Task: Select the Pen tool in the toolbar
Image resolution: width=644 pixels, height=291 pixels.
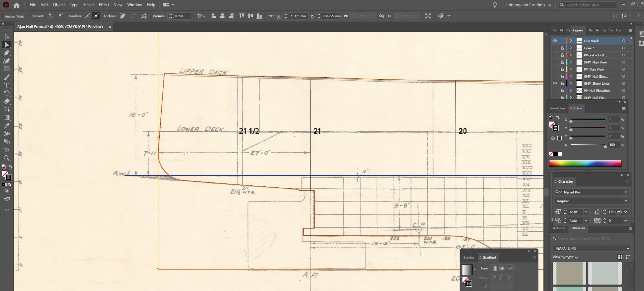Action: pos(7,53)
